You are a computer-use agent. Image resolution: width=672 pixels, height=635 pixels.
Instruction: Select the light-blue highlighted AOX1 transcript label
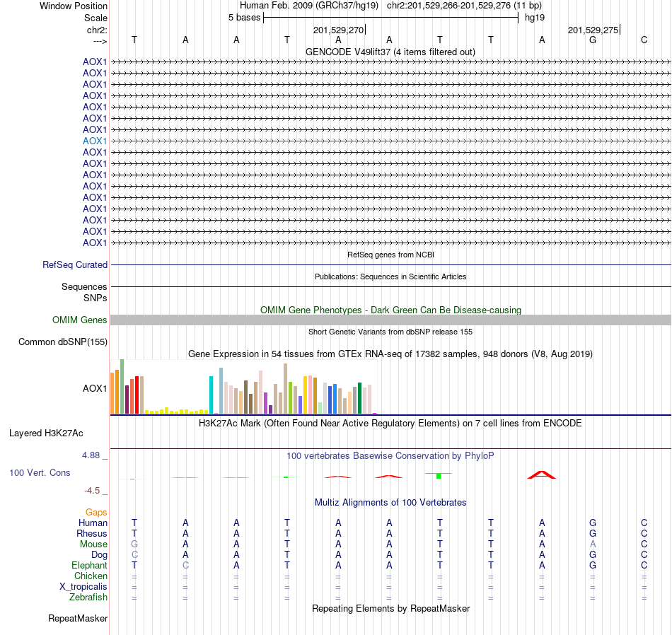pos(95,141)
